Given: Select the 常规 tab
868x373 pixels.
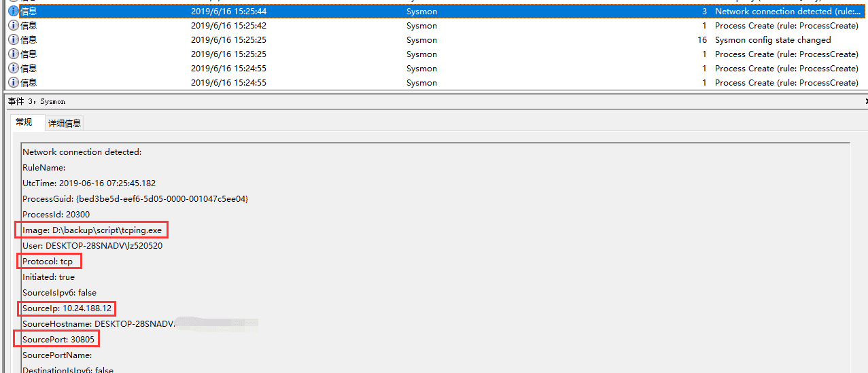Looking at the screenshot, I should [24, 122].
